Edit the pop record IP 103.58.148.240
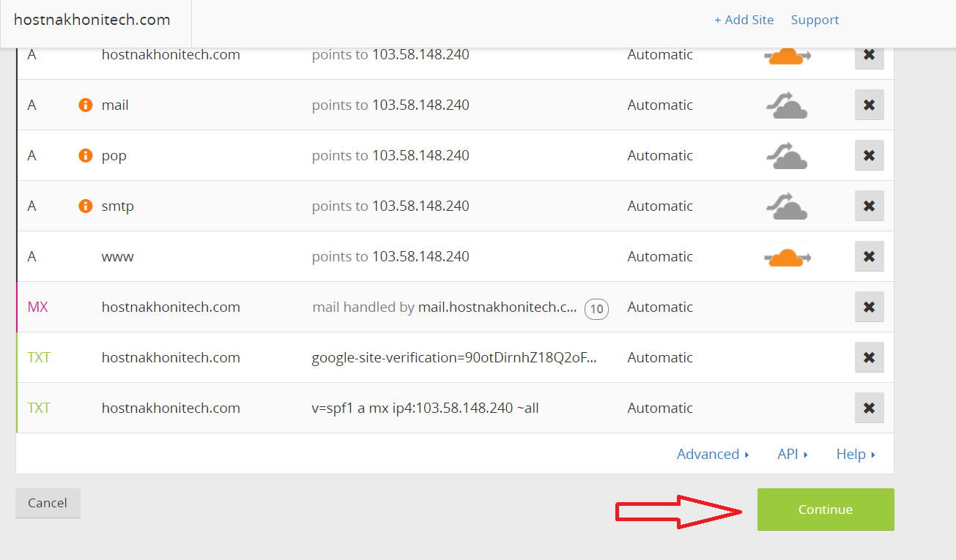 click(420, 156)
